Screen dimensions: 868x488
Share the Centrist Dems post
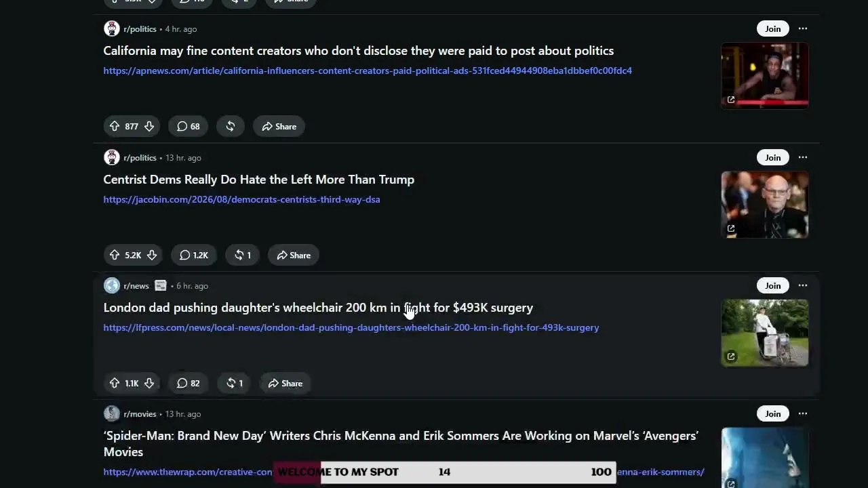pos(294,255)
